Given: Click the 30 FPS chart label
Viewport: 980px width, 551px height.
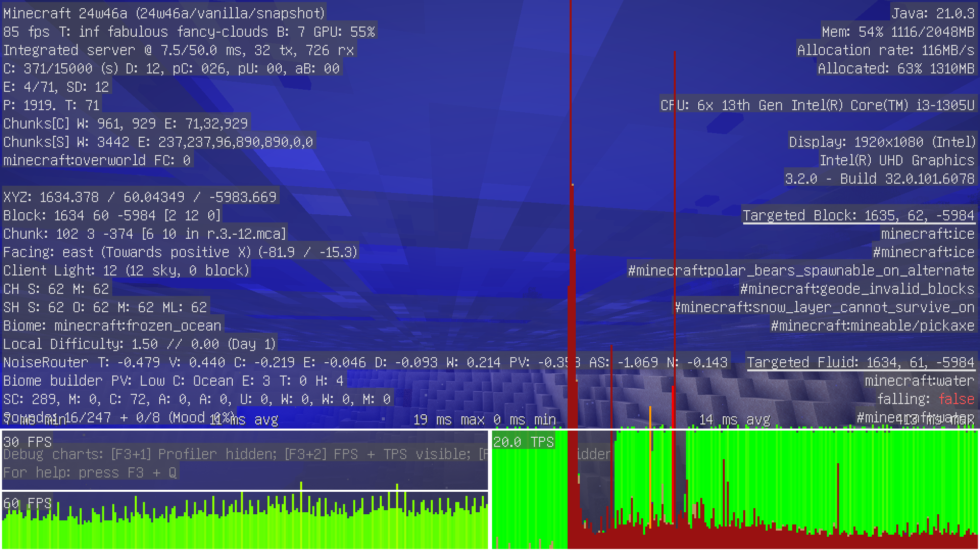Looking at the screenshot, I should (28, 442).
